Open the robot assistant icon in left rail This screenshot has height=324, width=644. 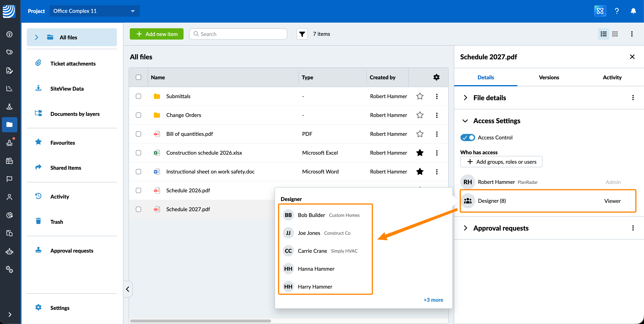pyautogui.click(x=9, y=251)
